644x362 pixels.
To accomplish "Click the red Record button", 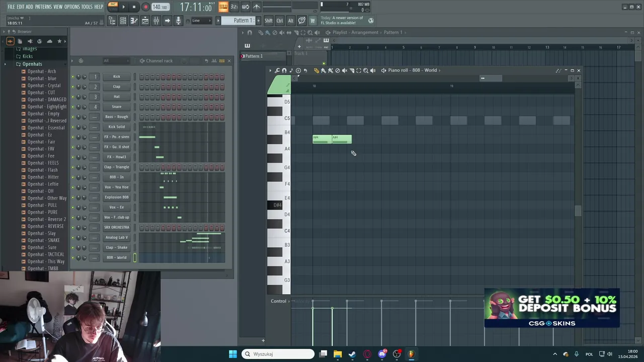I will coord(145,7).
